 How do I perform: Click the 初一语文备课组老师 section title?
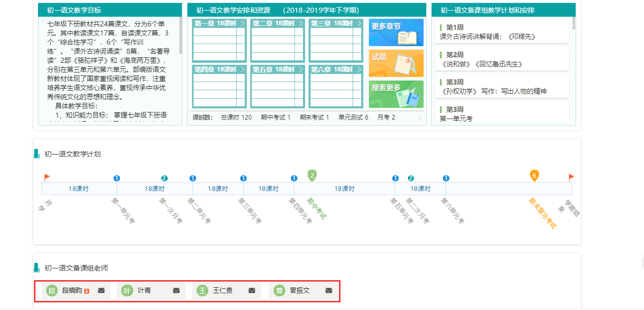(76, 268)
